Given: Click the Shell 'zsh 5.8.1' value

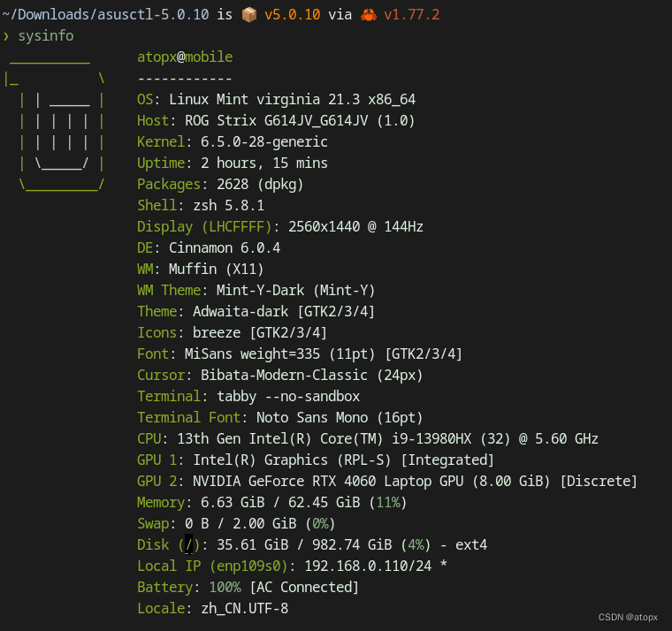Looking at the screenshot, I should tap(228, 206).
